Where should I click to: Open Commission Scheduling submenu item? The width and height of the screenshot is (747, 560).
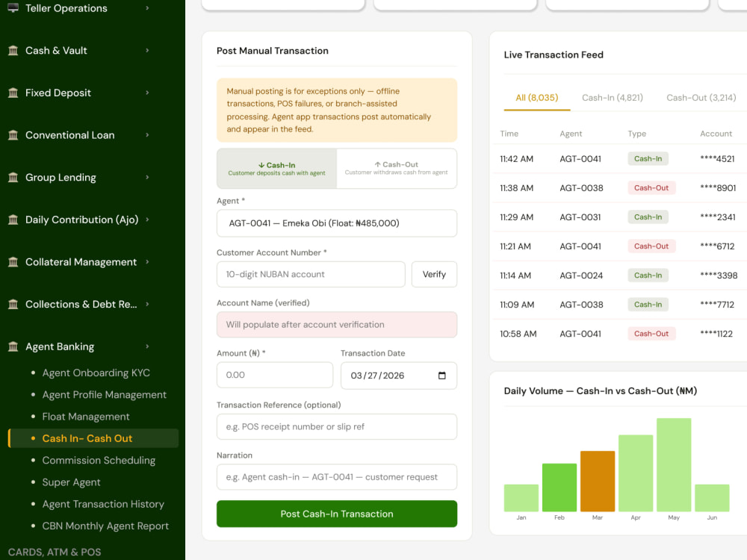point(99,461)
